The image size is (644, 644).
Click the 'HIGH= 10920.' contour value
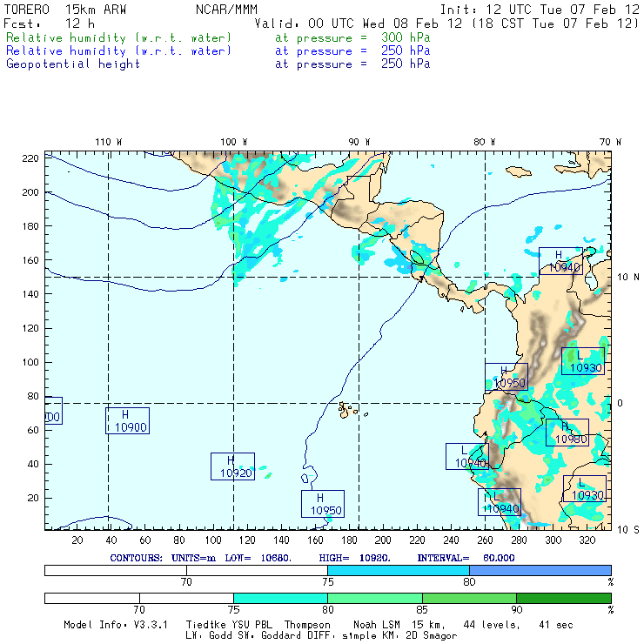coord(354,558)
